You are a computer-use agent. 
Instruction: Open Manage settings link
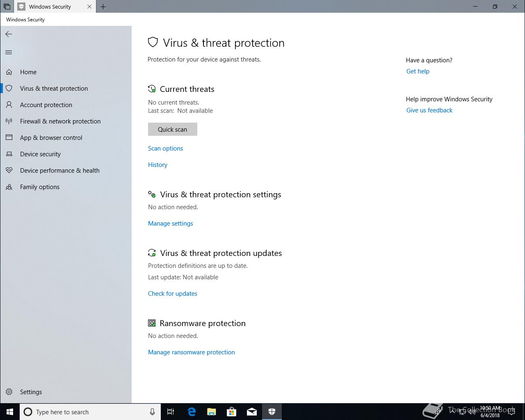[170, 223]
